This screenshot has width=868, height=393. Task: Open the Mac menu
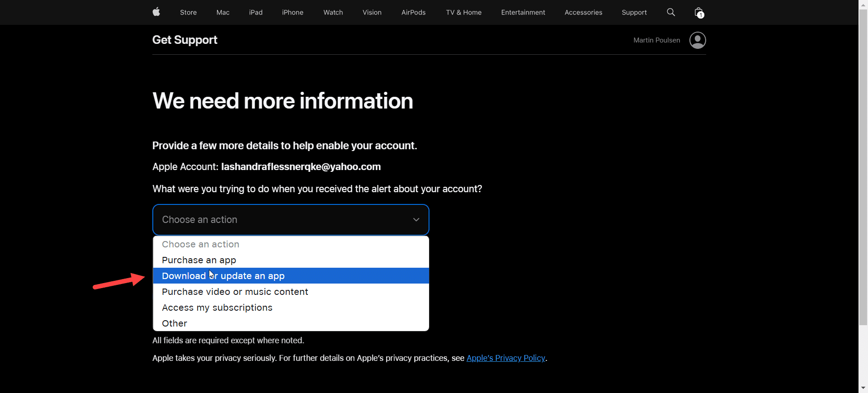click(223, 12)
